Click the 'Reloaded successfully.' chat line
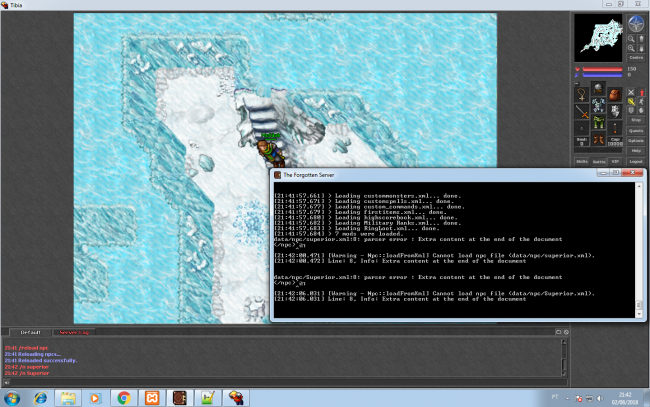 point(41,361)
